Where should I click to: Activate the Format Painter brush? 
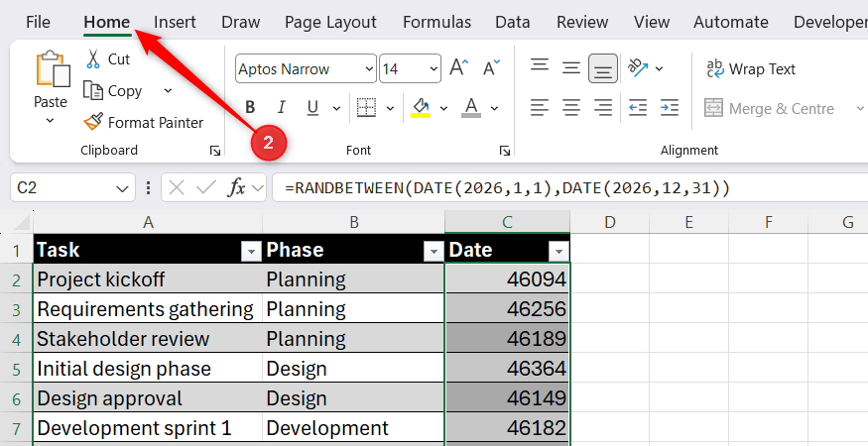(x=93, y=122)
